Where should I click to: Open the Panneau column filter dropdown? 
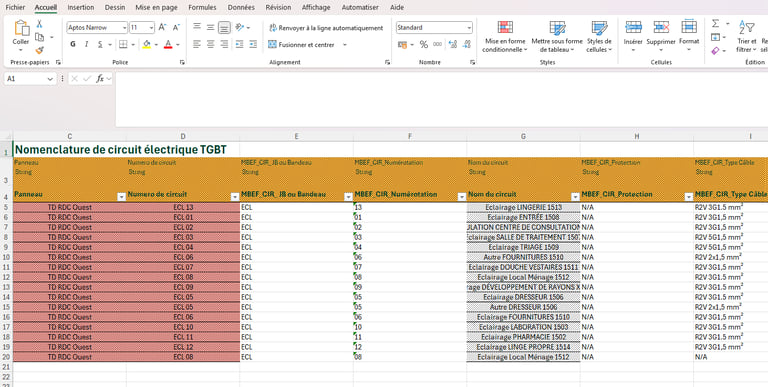coord(121,197)
